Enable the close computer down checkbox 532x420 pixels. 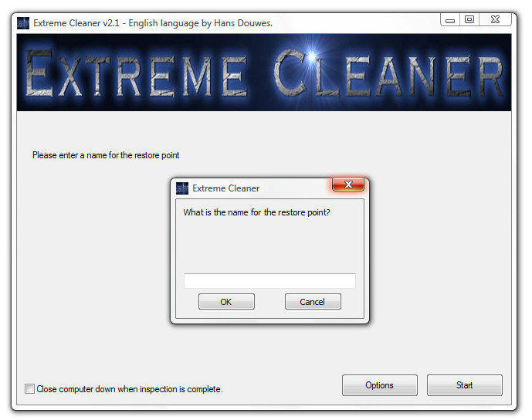[x=29, y=389]
